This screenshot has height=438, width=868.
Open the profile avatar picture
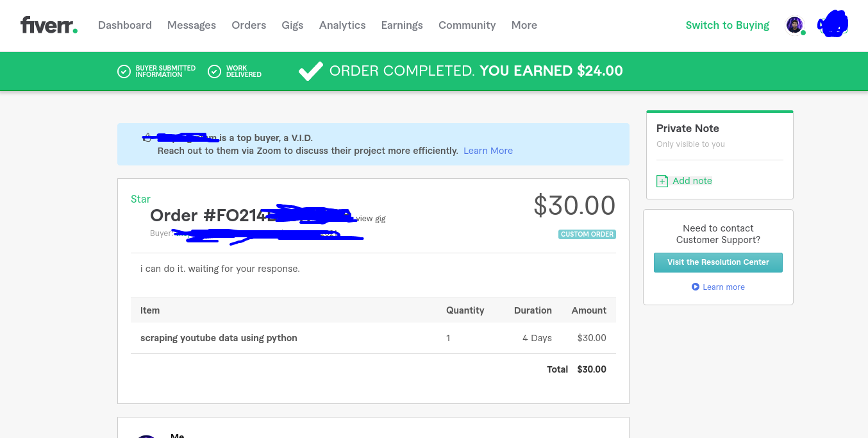pos(794,26)
